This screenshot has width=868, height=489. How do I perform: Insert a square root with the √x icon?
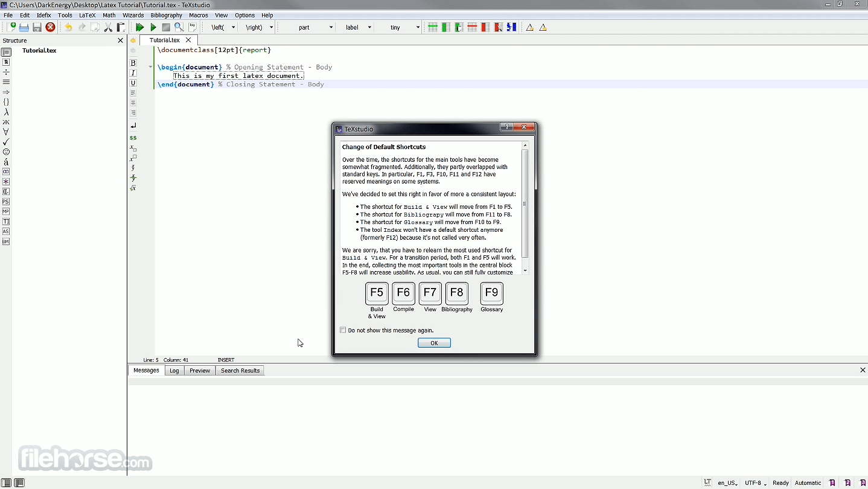pyautogui.click(x=133, y=188)
